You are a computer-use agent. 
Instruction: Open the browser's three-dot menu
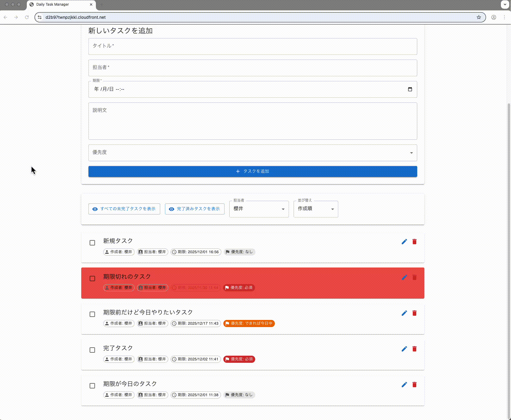coord(504,17)
